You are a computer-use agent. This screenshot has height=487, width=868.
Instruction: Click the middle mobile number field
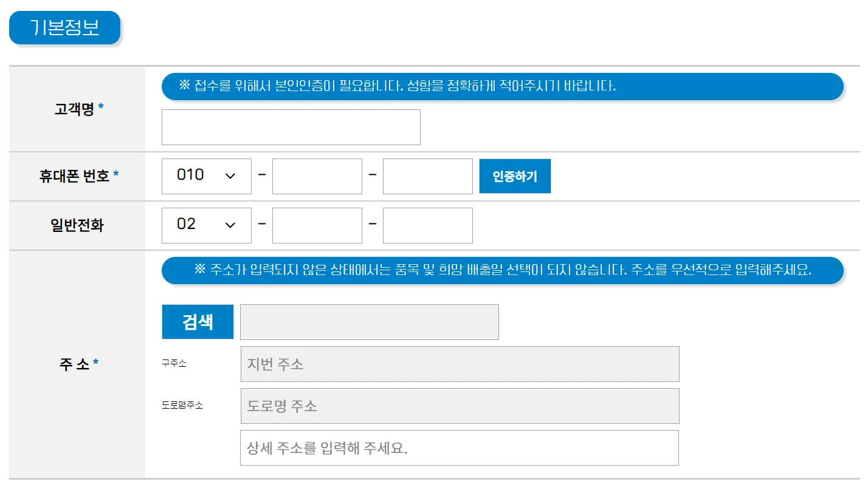(317, 175)
